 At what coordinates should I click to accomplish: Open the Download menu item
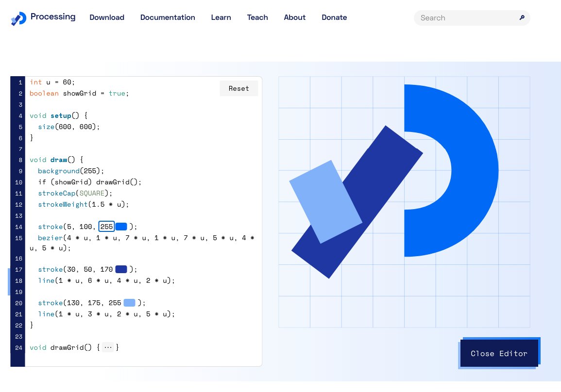[x=107, y=17]
